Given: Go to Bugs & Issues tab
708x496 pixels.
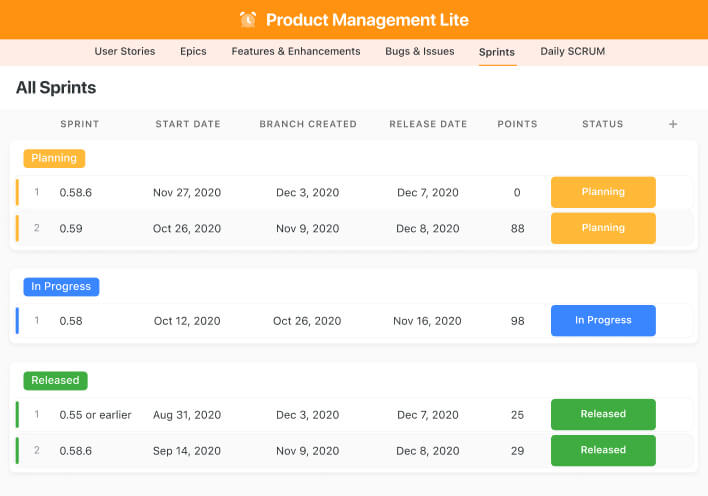Looking at the screenshot, I should point(419,52).
